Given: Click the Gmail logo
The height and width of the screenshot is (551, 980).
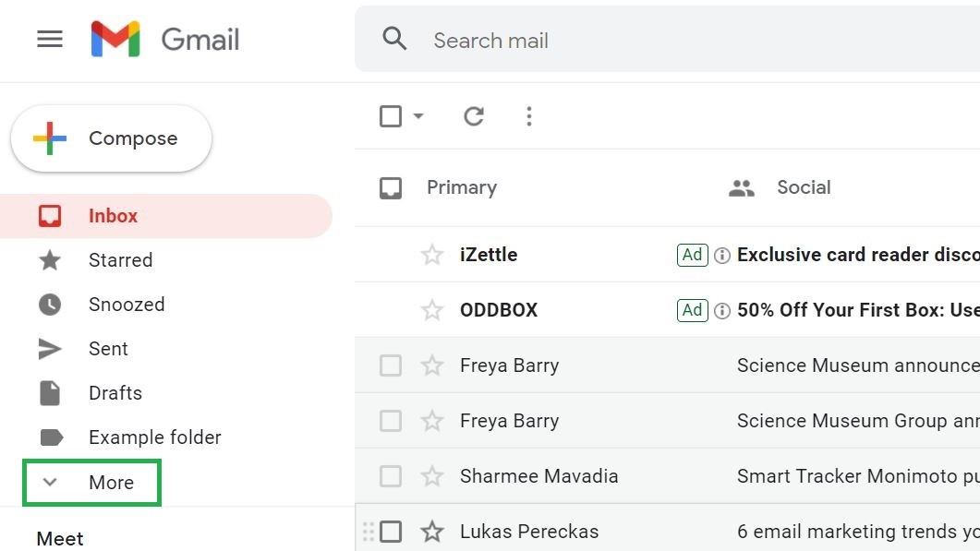Looking at the screenshot, I should coord(164,39).
